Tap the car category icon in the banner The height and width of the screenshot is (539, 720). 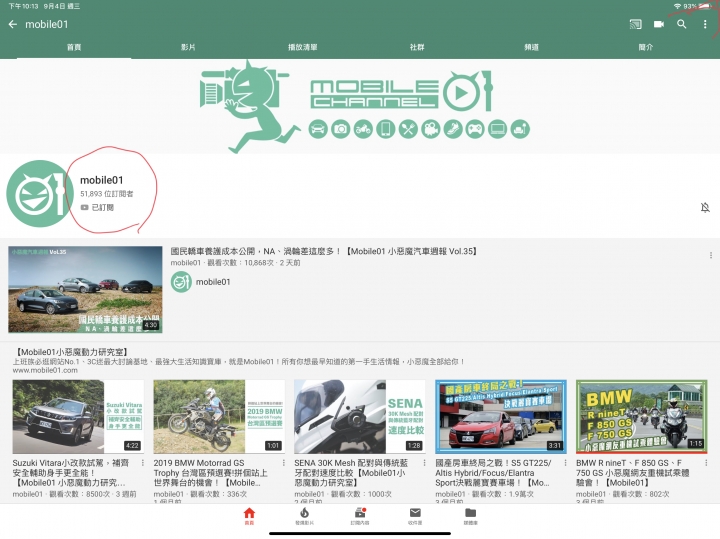click(318, 129)
